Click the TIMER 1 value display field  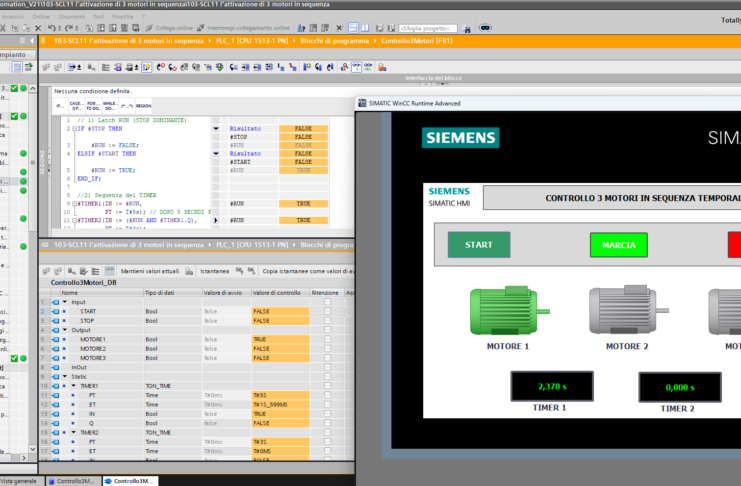pyautogui.click(x=549, y=386)
